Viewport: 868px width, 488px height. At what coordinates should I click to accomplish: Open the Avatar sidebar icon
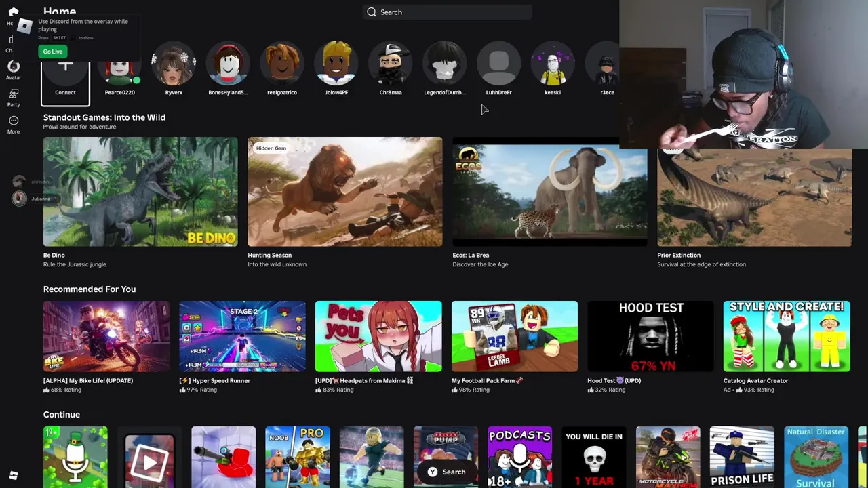tap(14, 66)
